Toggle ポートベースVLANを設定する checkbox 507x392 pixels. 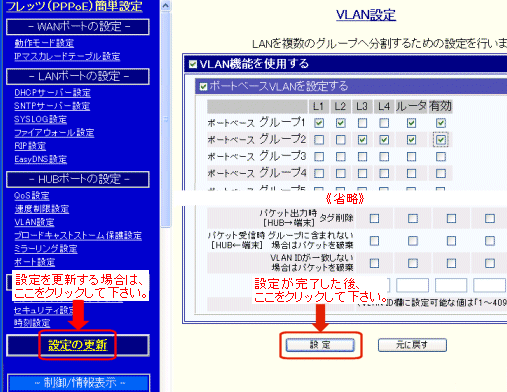(203, 87)
